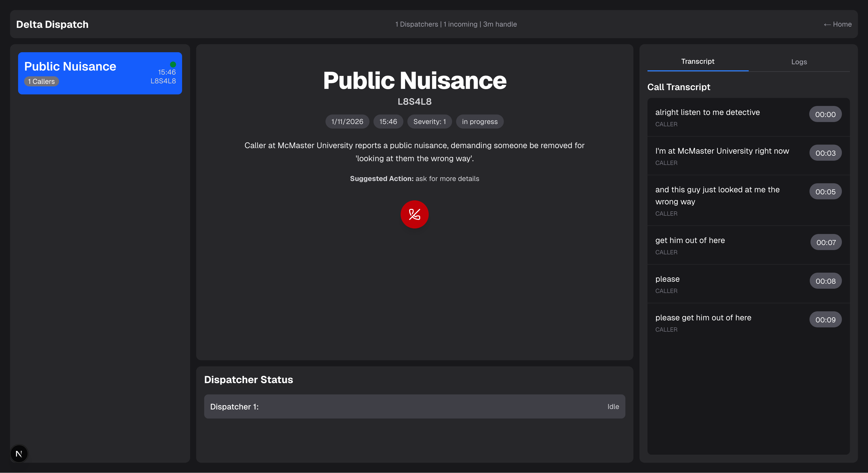Go back via the Home link
This screenshot has width=868, height=473.
[837, 24]
